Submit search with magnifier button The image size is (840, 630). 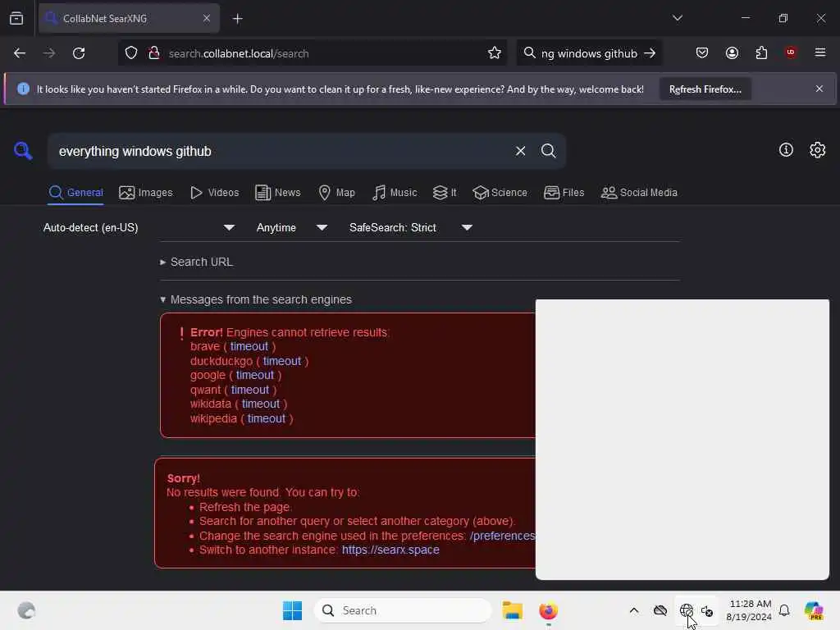pos(548,151)
